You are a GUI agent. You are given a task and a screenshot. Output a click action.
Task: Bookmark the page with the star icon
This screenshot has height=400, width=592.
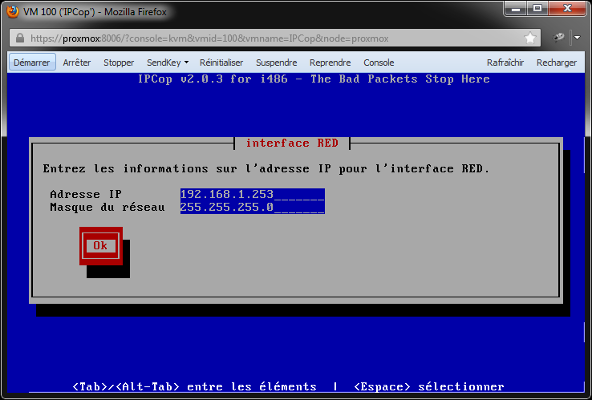pyautogui.click(x=530, y=38)
